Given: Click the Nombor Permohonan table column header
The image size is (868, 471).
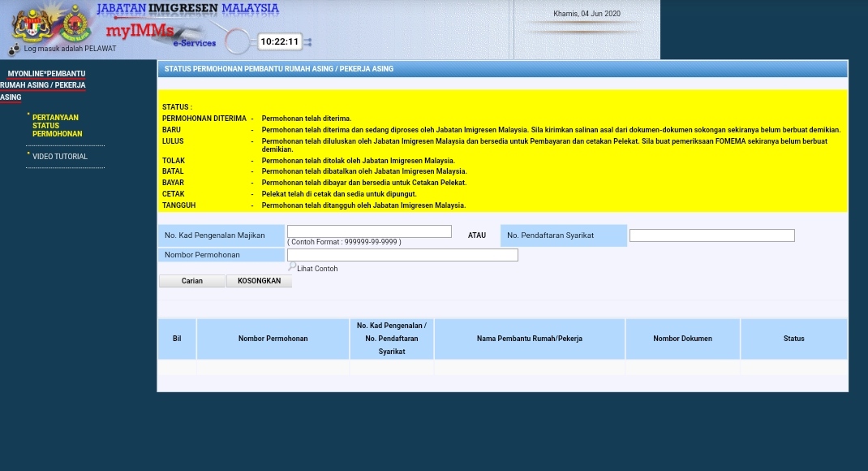Looking at the screenshot, I should click(x=273, y=339).
